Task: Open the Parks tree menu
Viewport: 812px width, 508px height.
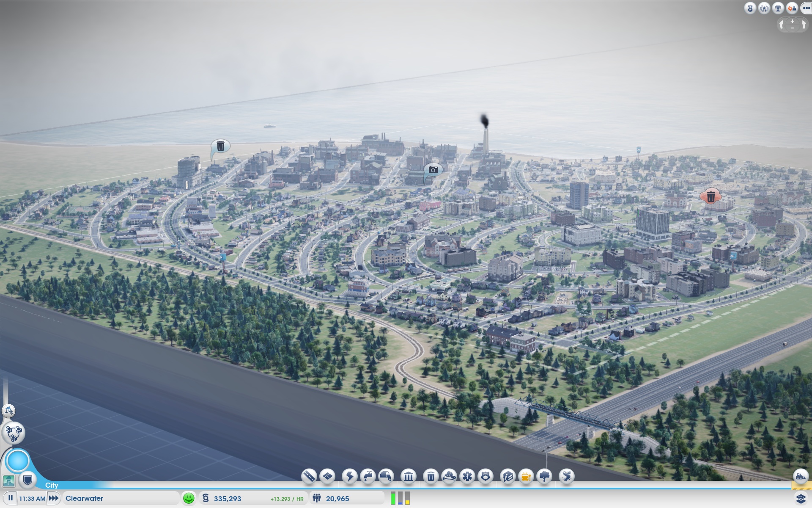Action: point(544,476)
